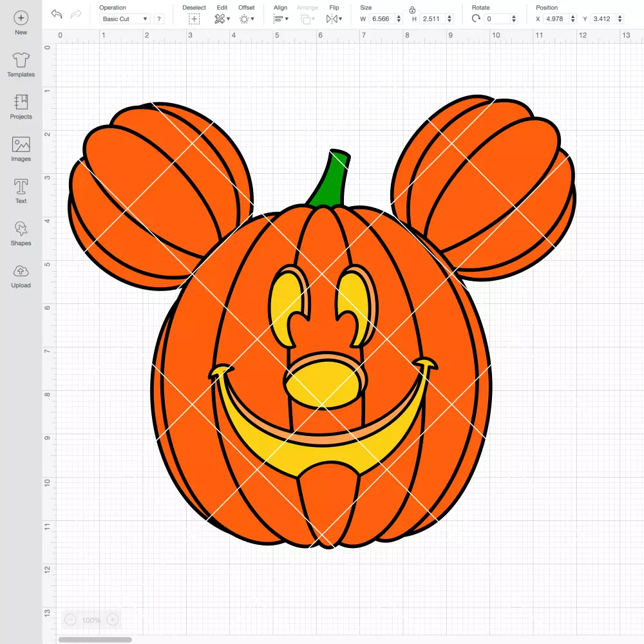644x644 pixels.
Task: Redo the last undone action
Action: [76, 14]
